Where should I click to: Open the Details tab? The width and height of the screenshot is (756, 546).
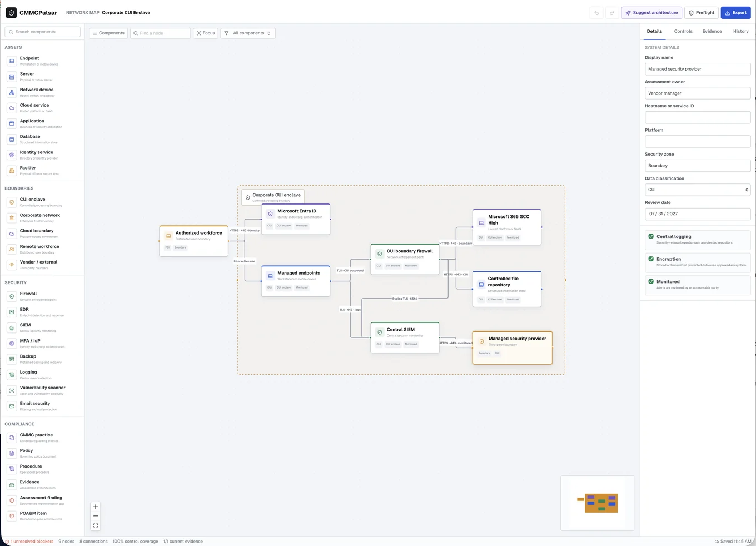pos(654,31)
